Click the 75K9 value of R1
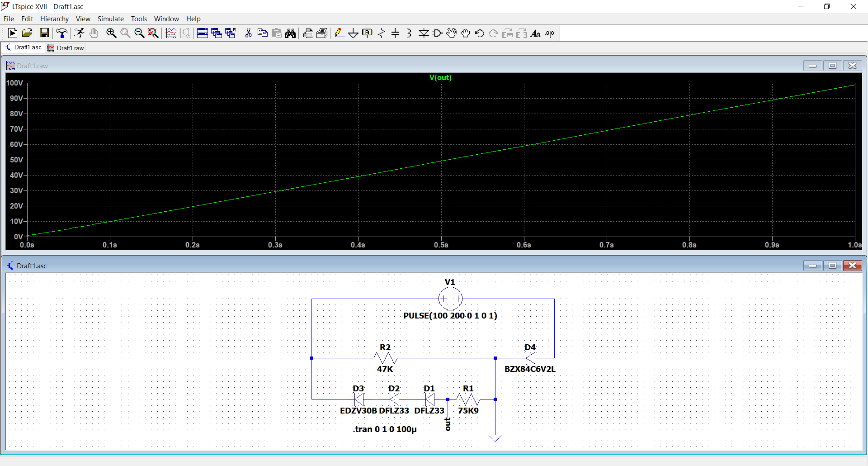 (x=468, y=410)
